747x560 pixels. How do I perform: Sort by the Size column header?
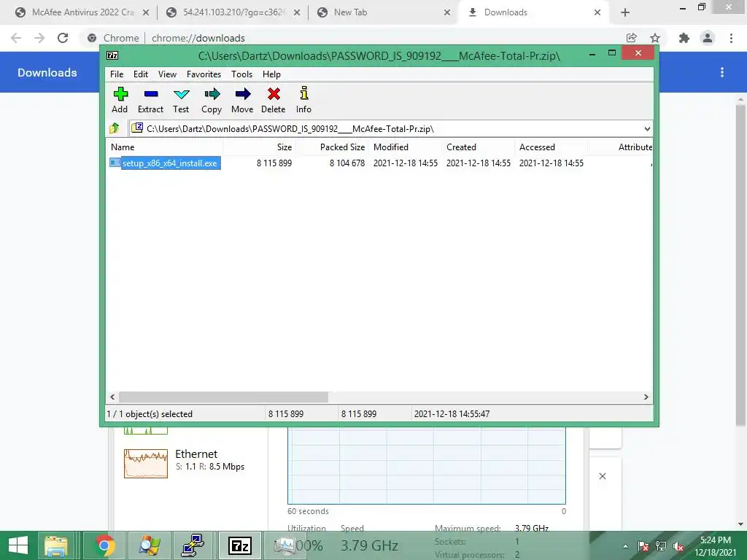coord(260,147)
